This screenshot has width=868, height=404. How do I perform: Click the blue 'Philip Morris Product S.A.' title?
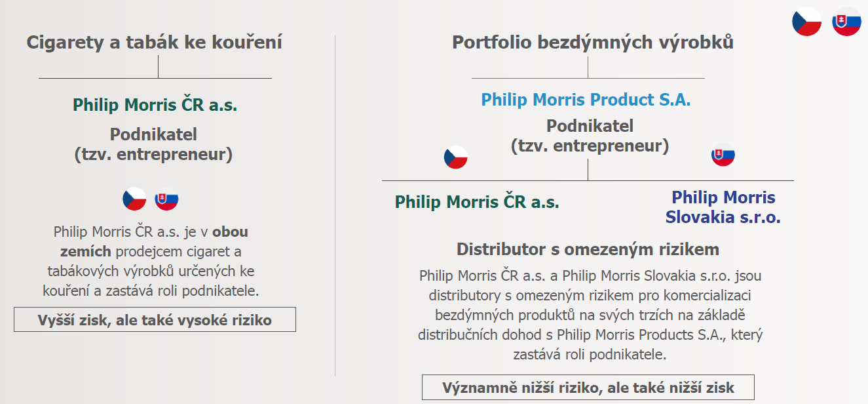click(x=586, y=100)
